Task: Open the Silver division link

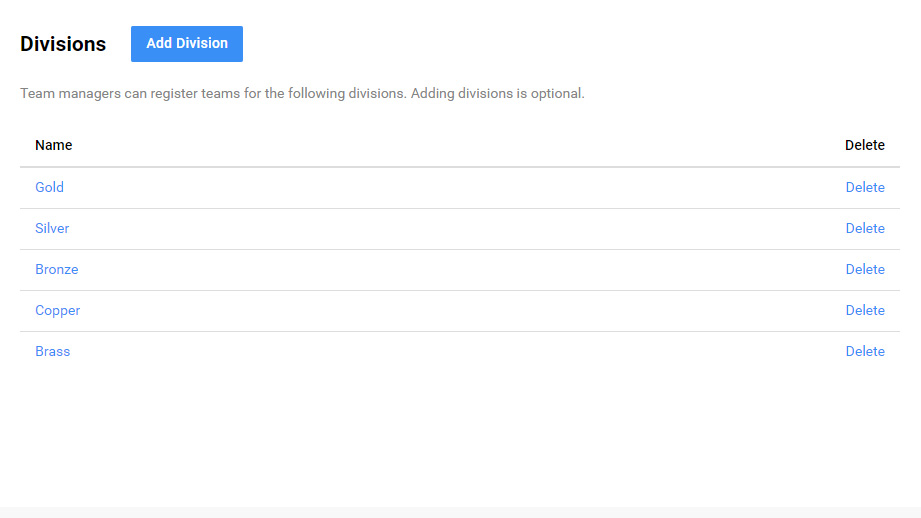Action: 52,228
